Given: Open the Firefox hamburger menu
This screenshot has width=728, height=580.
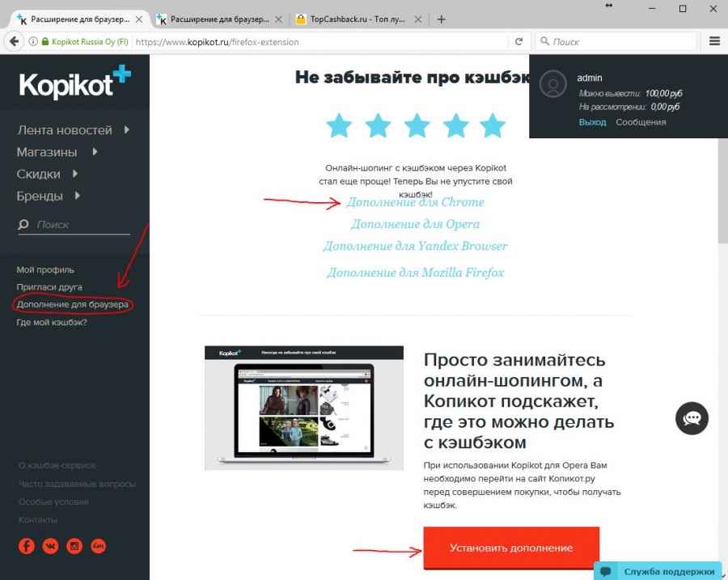Looking at the screenshot, I should tap(714, 41).
